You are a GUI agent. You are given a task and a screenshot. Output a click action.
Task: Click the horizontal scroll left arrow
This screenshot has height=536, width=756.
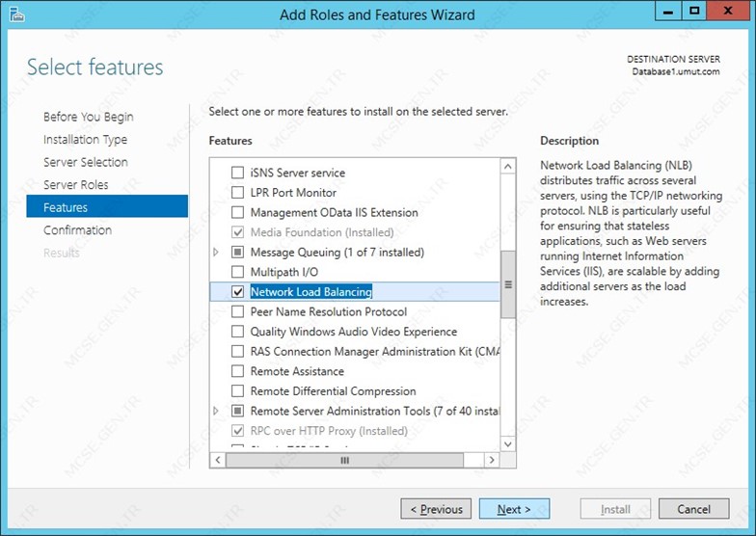pos(218,460)
